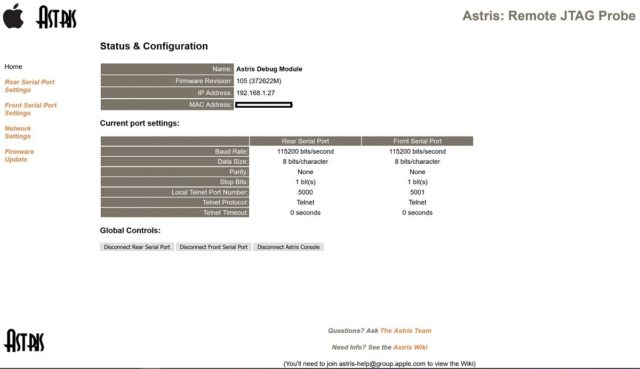Click the Astris: Remote JTAG Probe title
This screenshot has height=369, width=640.
549,16
